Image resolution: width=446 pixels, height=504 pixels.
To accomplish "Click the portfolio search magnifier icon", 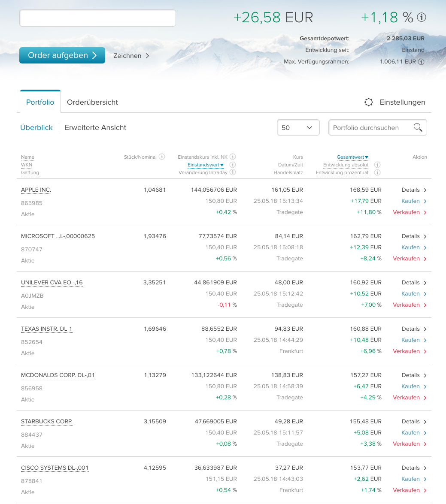I will [418, 127].
